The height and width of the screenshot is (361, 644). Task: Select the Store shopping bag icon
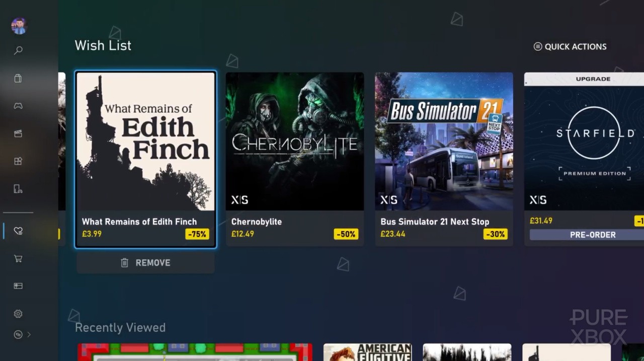pos(18,78)
